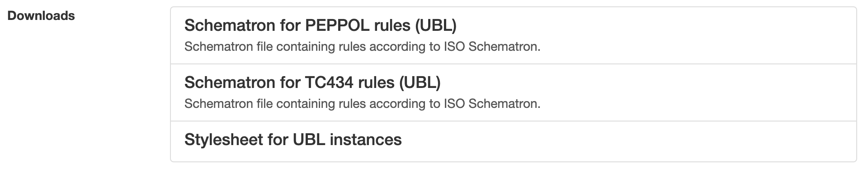Screen dimensions: 868x175
Task: Select description text under PEPPOL rules heading
Action: (x=362, y=47)
